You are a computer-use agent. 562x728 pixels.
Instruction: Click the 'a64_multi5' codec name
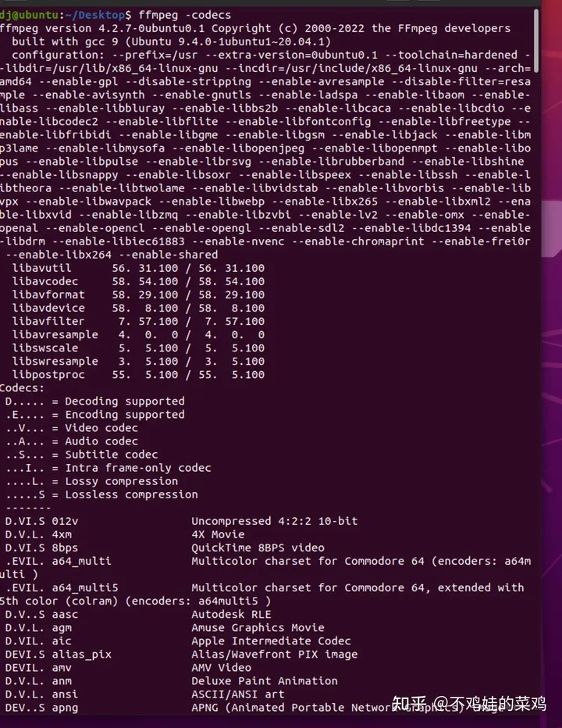85,587
